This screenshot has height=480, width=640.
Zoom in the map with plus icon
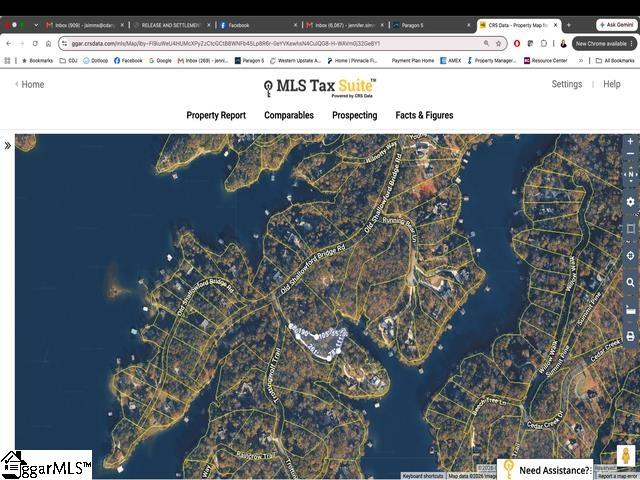630,141
